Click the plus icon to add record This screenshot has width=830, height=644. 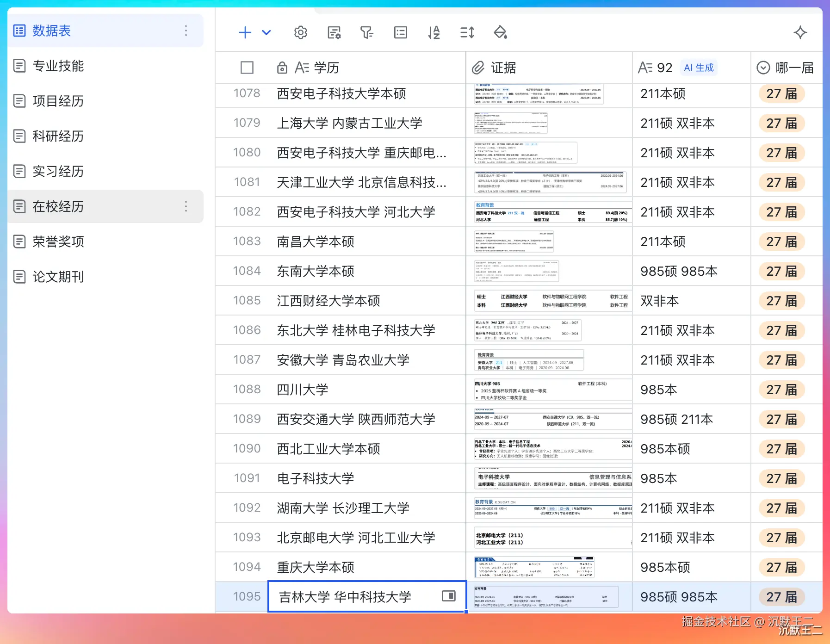pos(245,32)
